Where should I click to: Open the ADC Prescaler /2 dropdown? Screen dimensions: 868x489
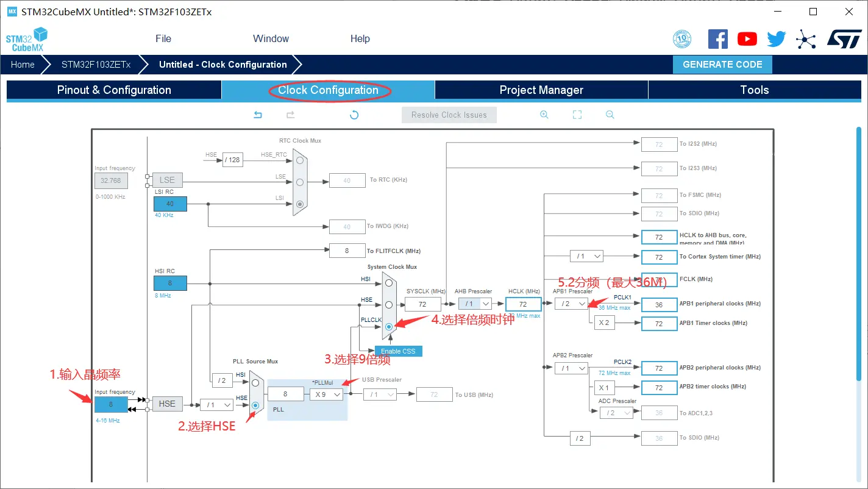click(x=616, y=413)
